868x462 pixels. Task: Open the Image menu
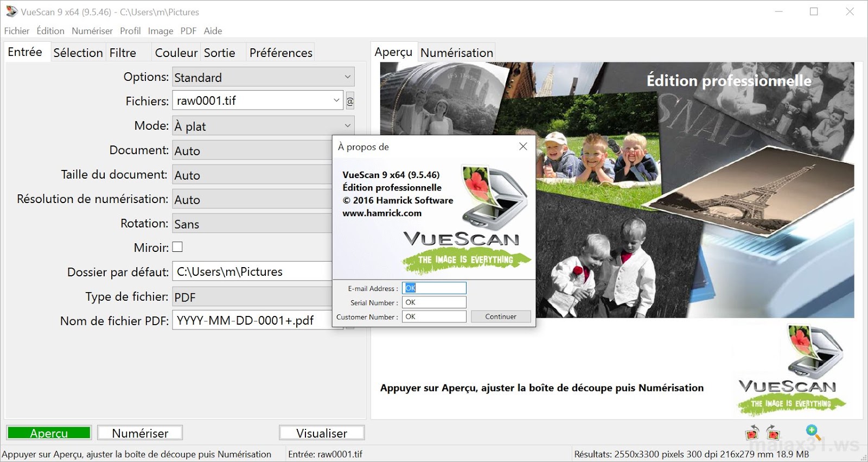pos(161,31)
